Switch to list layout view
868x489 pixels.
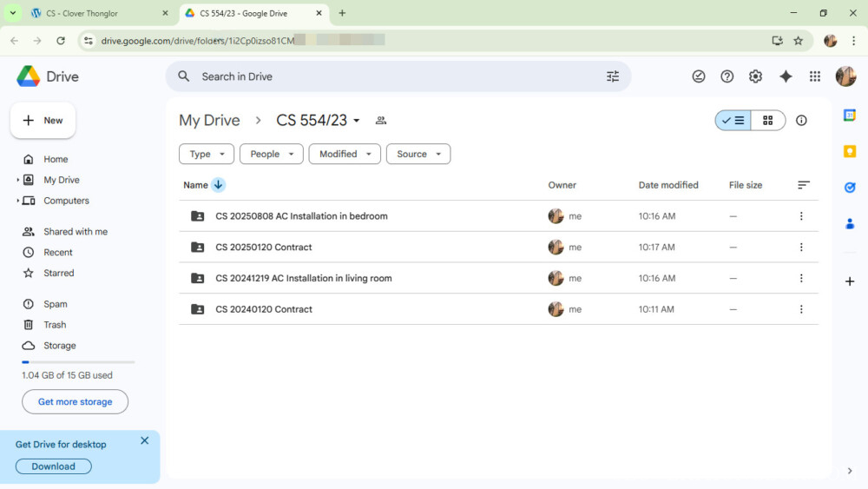[733, 121]
